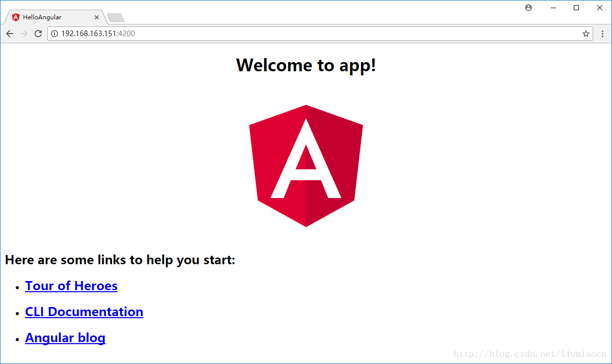Close the Chrome window

click(600, 8)
